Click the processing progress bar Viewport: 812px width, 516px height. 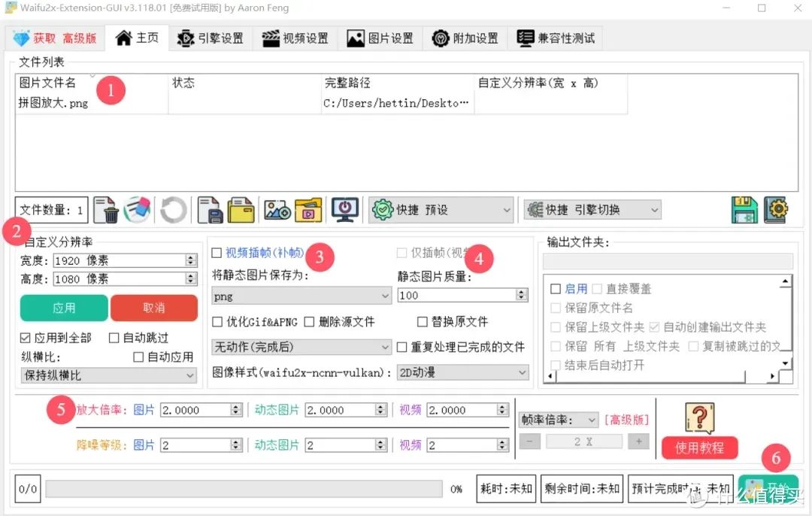[x=244, y=489]
